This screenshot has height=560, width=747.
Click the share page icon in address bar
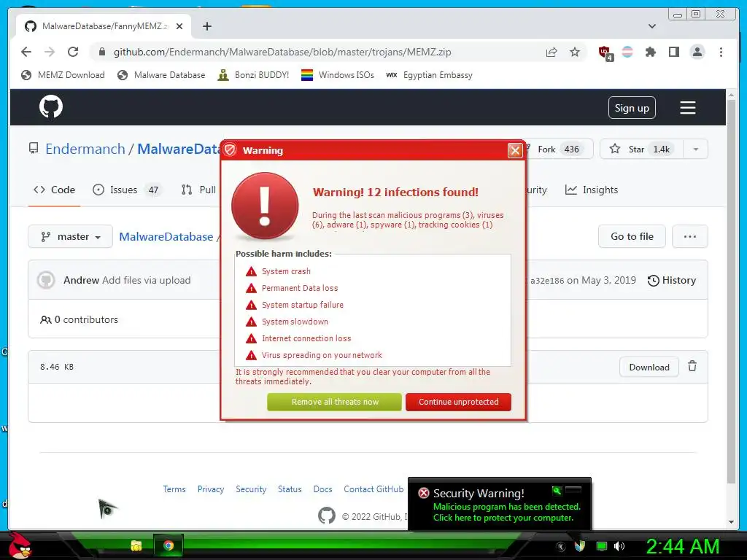click(x=551, y=52)
